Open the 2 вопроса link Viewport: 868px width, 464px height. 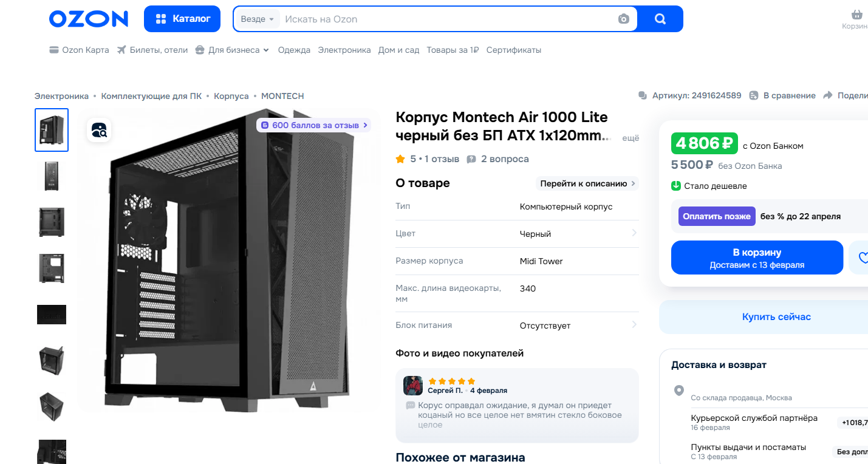497,159
